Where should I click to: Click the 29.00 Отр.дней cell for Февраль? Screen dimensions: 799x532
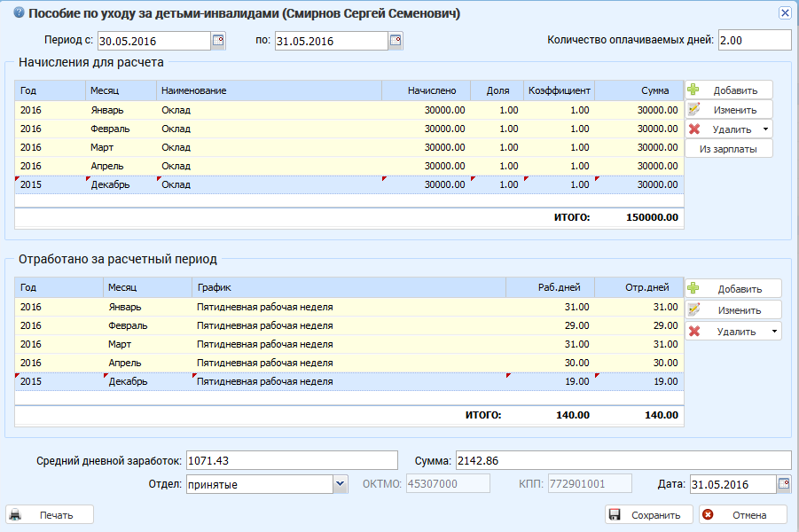pyautogui.click(x=639, y=325)
